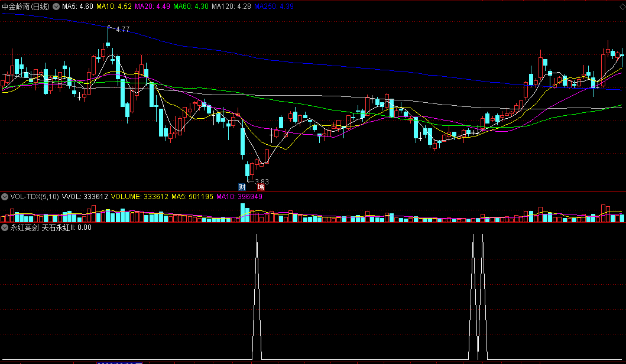
Task: Open the 永红亮剑 indicator dropdown arrow
Action: coord(5,227)
